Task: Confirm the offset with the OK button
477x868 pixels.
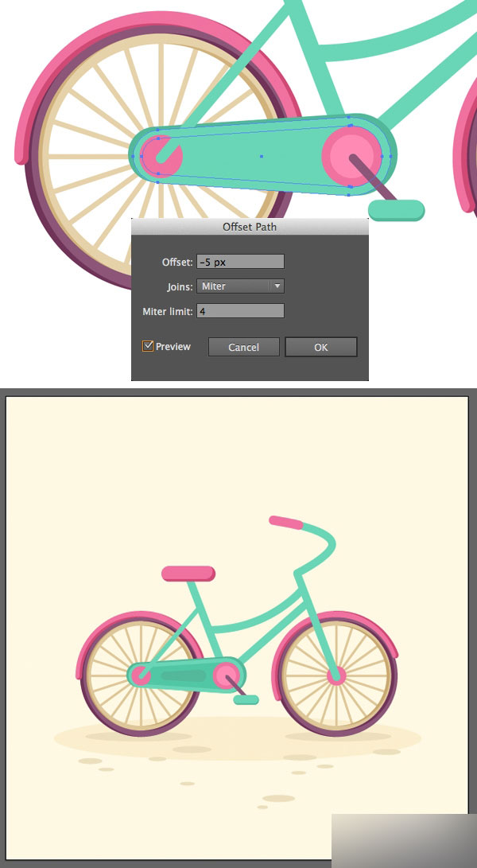Action: tap(321, 347)
